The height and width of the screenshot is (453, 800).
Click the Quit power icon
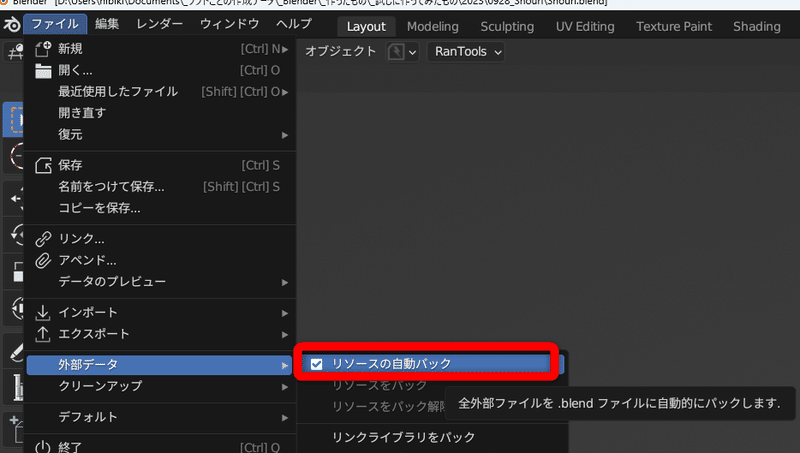pos(43,447)
